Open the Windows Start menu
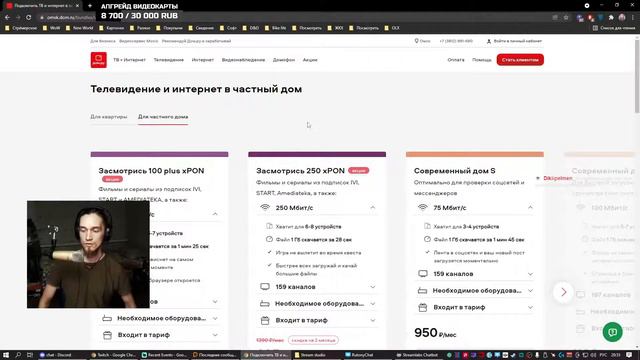The width and height of the screenshot is (640, 360). (6, 355)
